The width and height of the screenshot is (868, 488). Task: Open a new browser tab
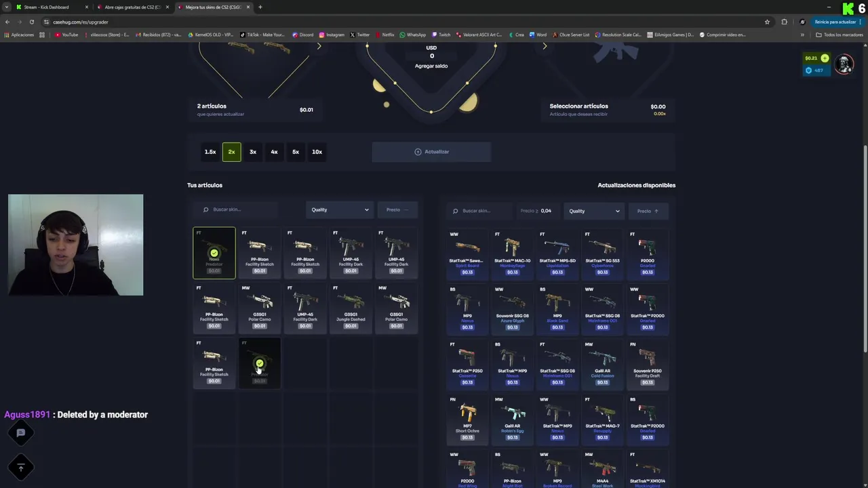coord(260,7)
